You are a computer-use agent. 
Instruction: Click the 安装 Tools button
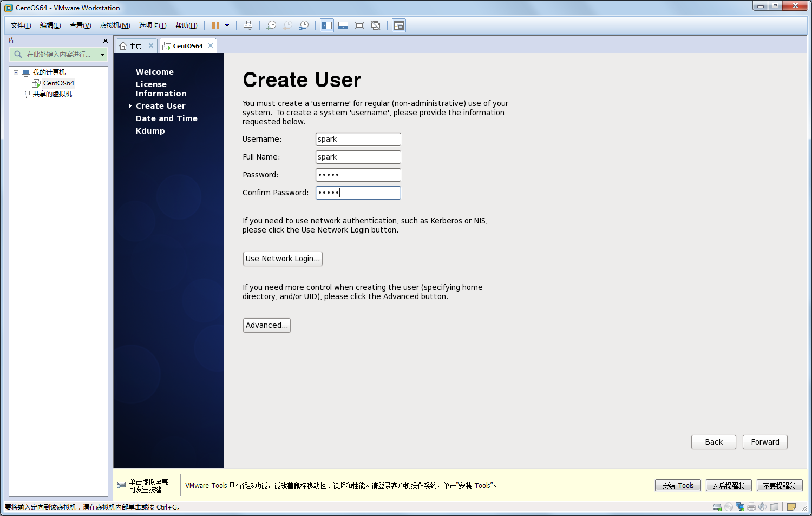[678, 486]
